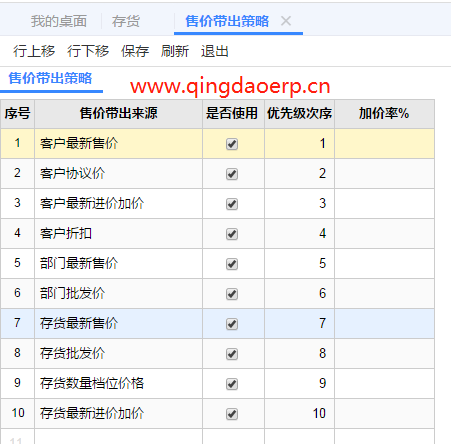Image resolution: width=451 pixels, height=444 pixels.
Task: Save changes with 保存
Action: coord(135,52)
